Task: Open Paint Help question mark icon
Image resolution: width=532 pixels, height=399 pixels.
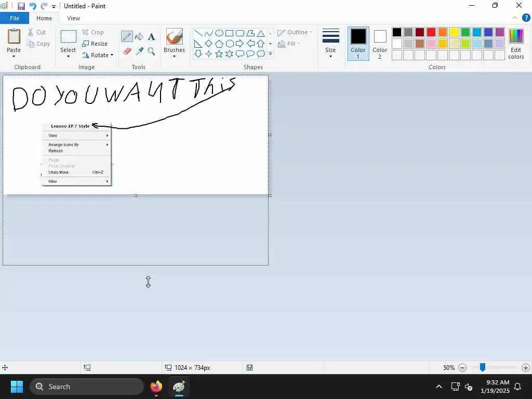Action: click(x=526, y=18)
